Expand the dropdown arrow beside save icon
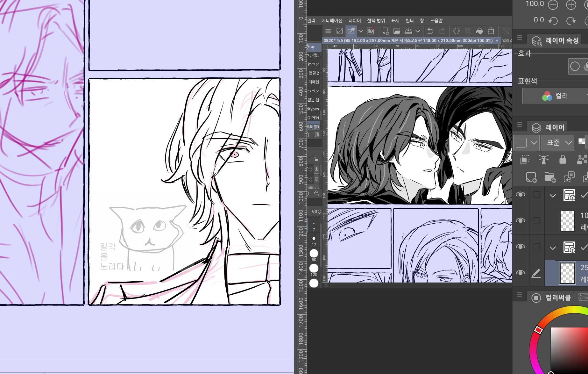588x374 pixels. 418,31
